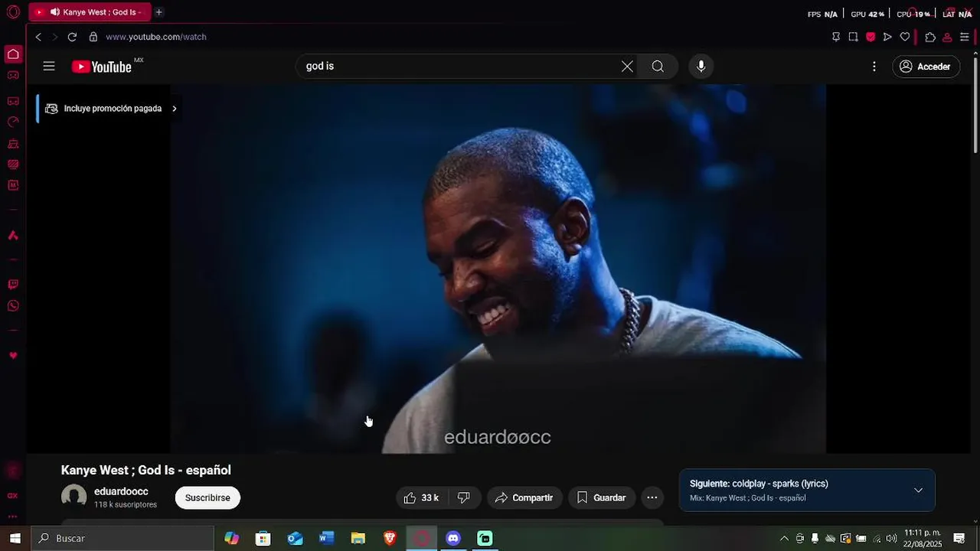The image size is (980, 551).
Task: Open WhatsApp in the Opera sidebar
Action: pyautogui.click(x=13, y=306)
